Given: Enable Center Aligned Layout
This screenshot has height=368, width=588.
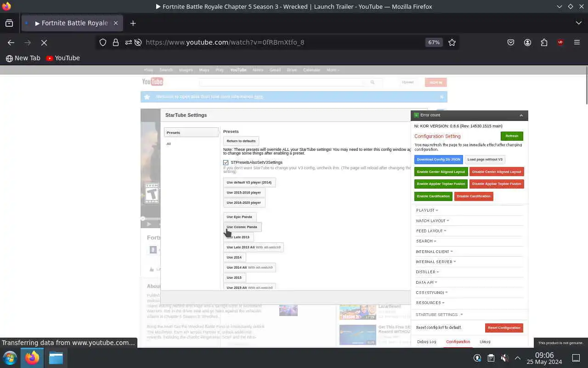Looking at the screenshot, I should point(441,172).
